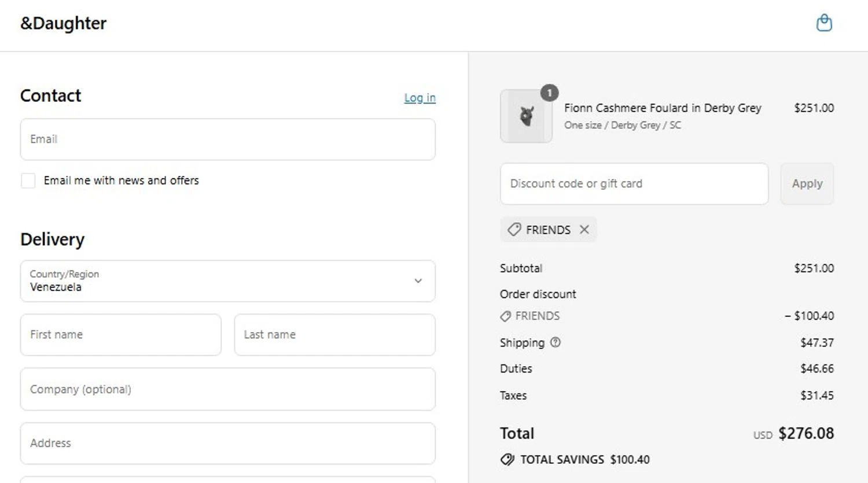The image size is (868, 483).
Task: Focus the Company (optional) field
Action: [x=227, y=389]
